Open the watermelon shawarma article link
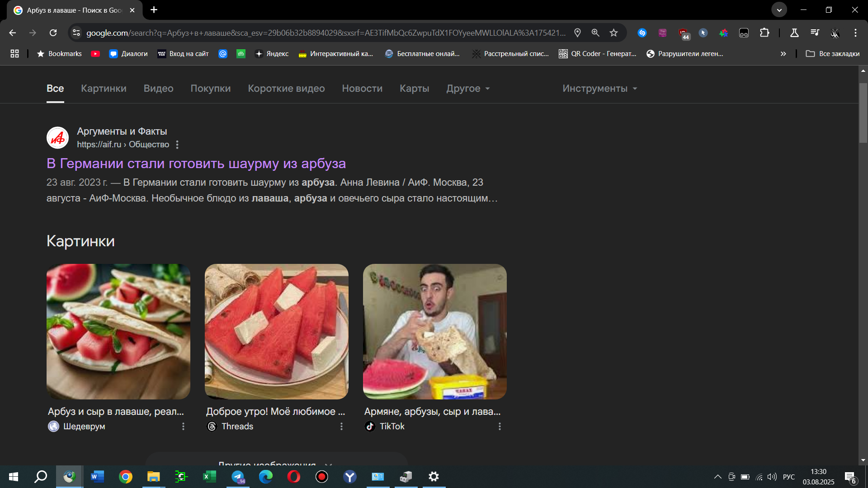Screen dimensions: 868x488 pyautogui.click(x=196, y=163)
